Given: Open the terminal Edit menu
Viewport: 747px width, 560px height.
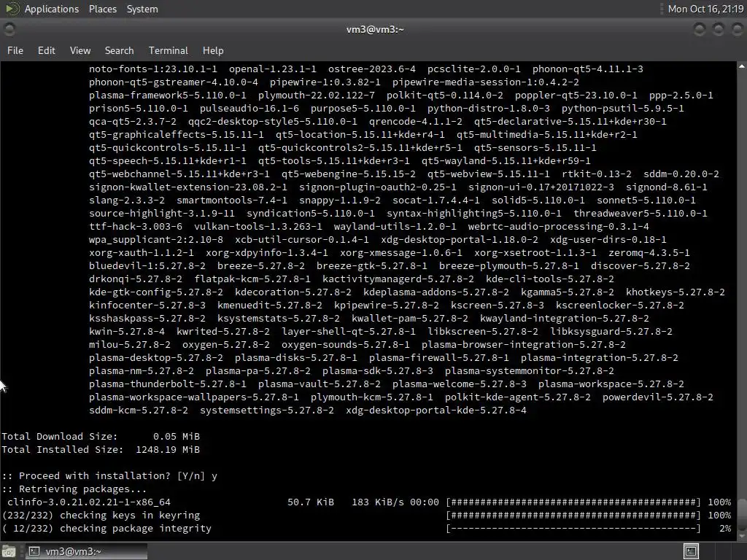Looking at the screenshot, I should coord(46,50).
